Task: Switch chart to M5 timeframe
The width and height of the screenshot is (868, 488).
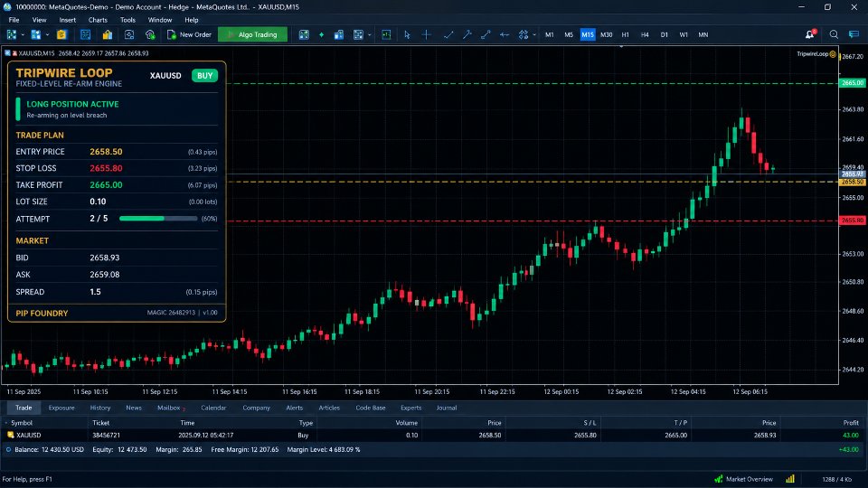Action: (x=569, y=34)
